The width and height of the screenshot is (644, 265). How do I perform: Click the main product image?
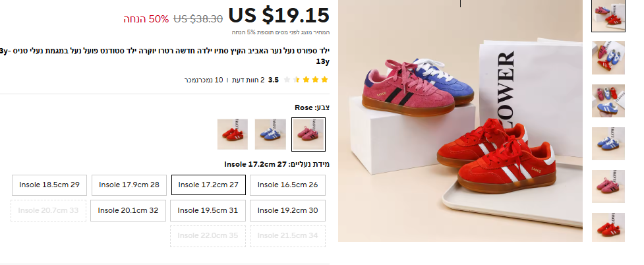(460, 121)
